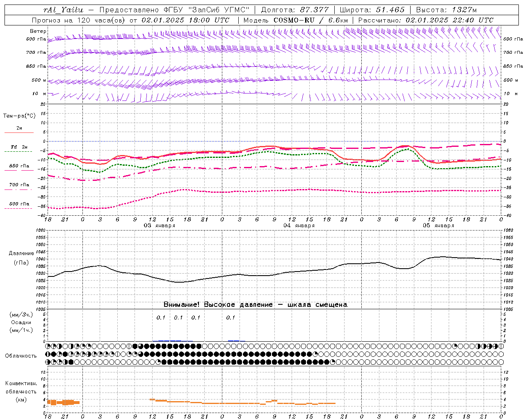525x420 pixels.
Task: Select the latitude value 51.465
Action: pyautogui.click(x=390, y=10)
